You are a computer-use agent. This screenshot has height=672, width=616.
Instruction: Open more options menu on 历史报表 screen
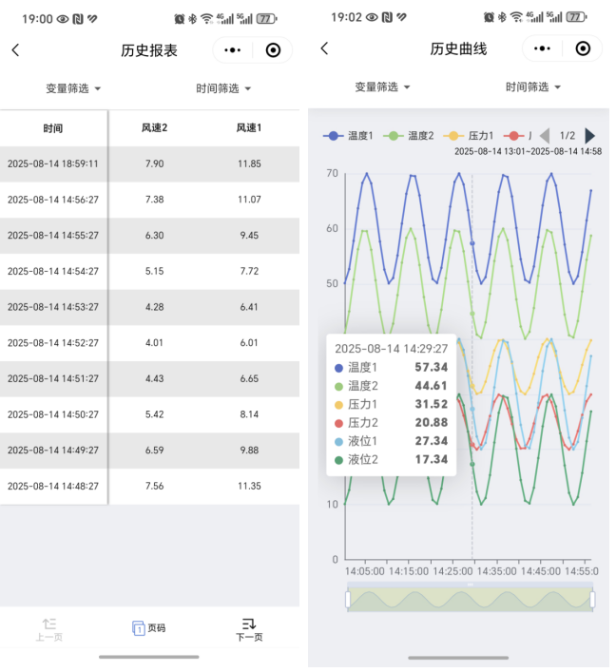232,50
